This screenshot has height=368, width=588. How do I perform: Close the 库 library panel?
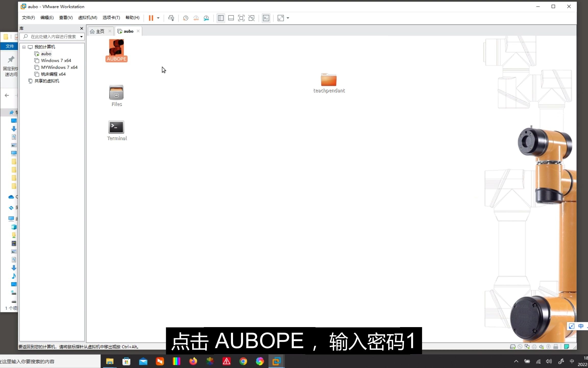coord(82,28)
